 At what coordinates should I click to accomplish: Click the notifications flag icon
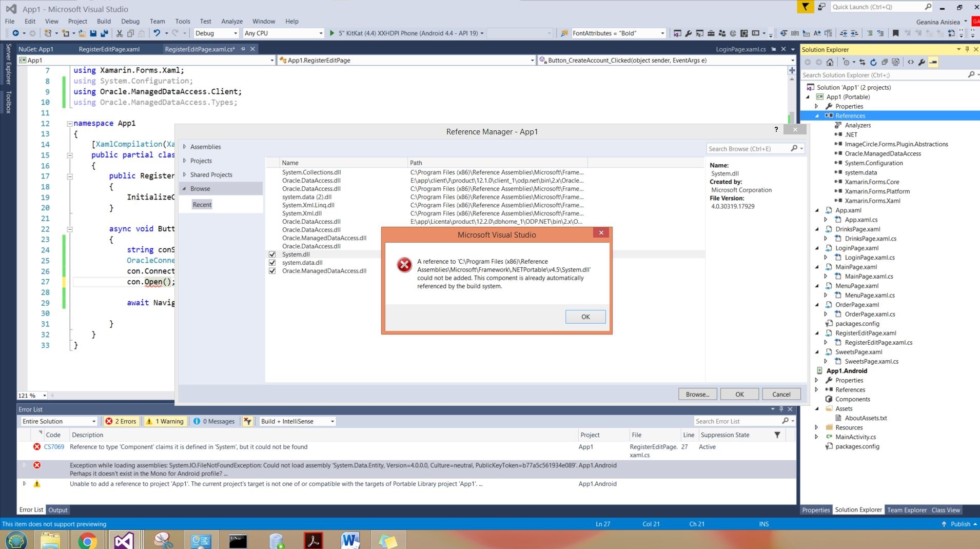(805, 7)
